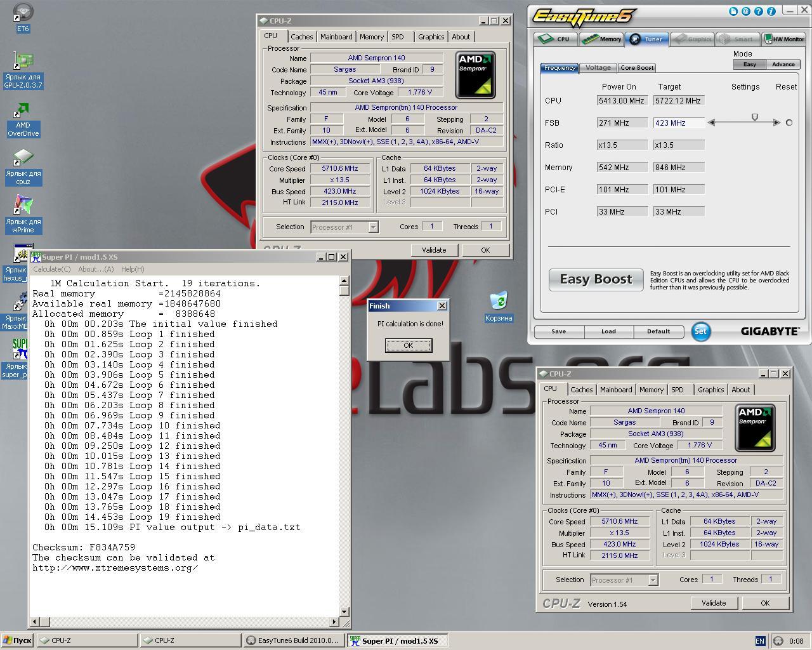Image resolution: width=812 pixels, height=650 pixels.
Task: Click Super PI / mod1.5 XS taskbar button
Action: pos(398,640)
